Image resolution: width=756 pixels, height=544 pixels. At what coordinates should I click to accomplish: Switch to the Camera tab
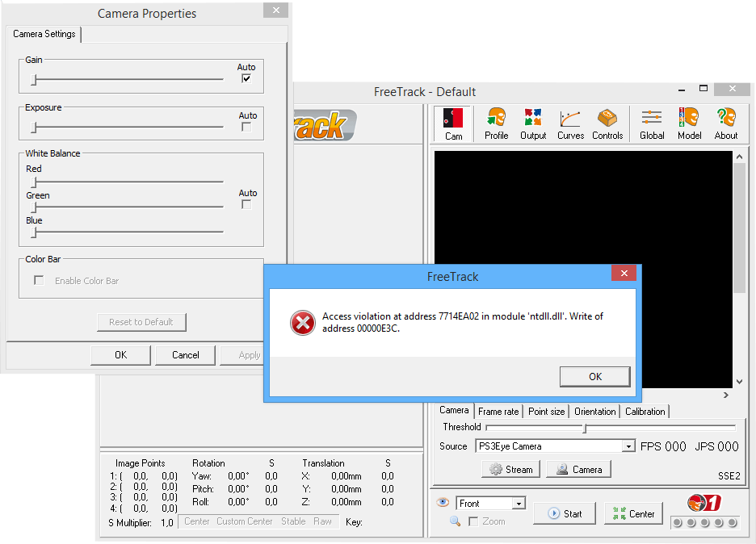click(454, 410)
